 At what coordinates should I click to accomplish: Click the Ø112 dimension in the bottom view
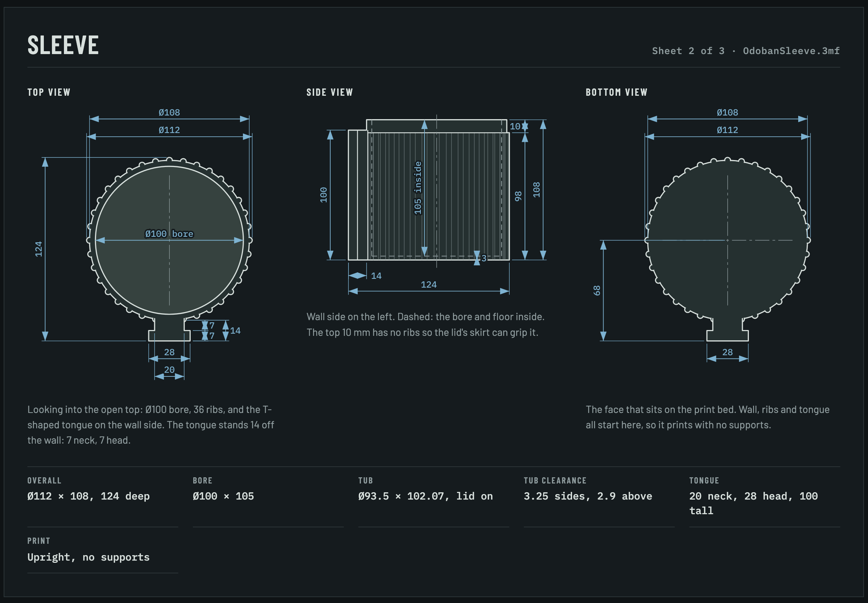727,130
